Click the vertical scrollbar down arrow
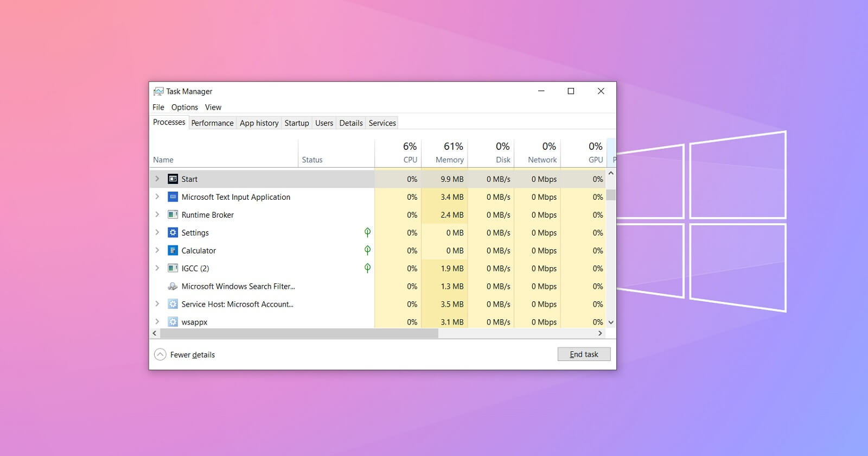This screenshot has height=456, width=868. (x=611, y=322)
